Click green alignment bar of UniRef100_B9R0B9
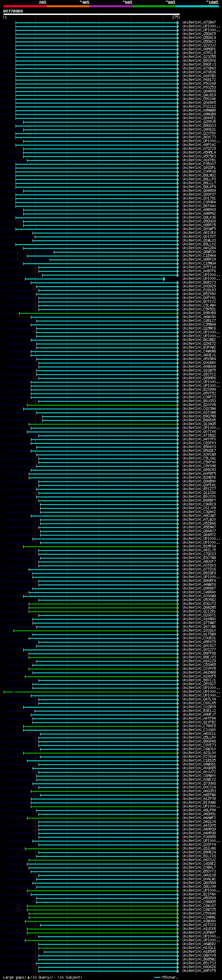This screenshot has width=222, height=980. tap(99, 313)
